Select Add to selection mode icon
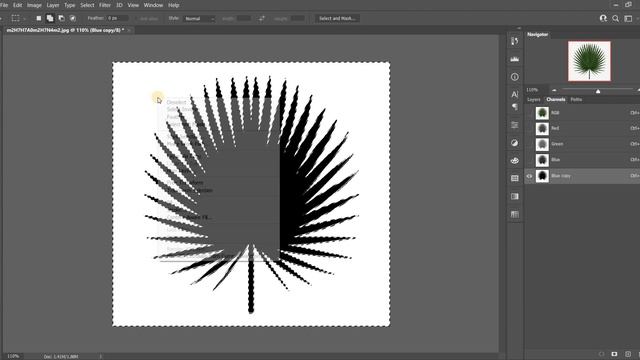This screenshot has height=360, width=640. coord(50,18)
